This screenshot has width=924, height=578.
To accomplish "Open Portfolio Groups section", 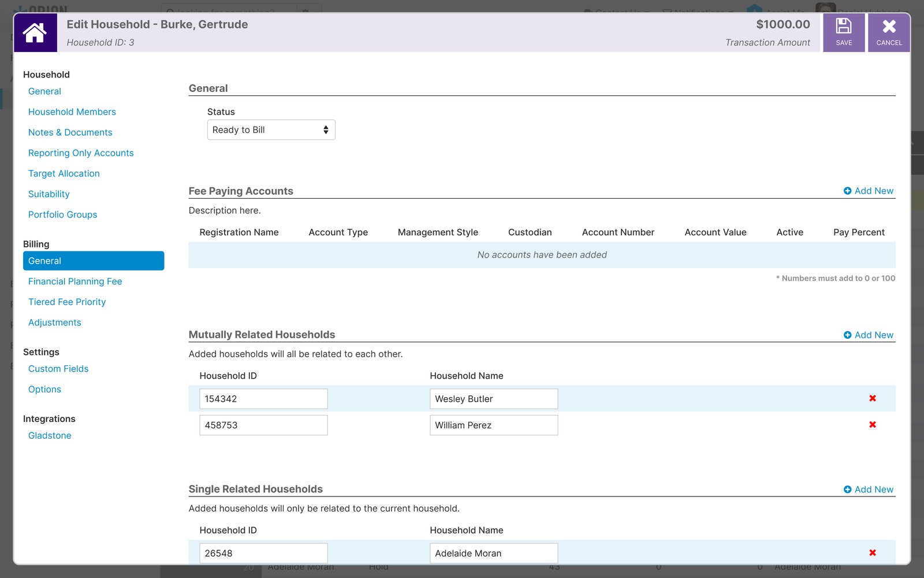I will pos(63,214).
